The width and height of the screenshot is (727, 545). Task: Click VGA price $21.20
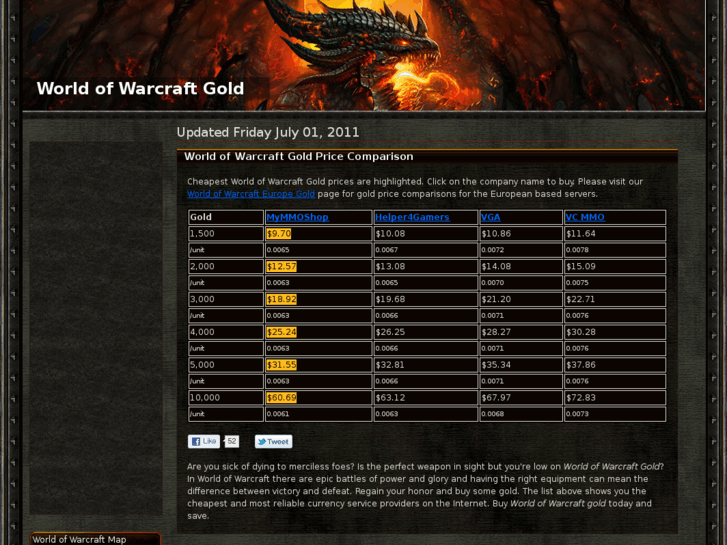496,299
